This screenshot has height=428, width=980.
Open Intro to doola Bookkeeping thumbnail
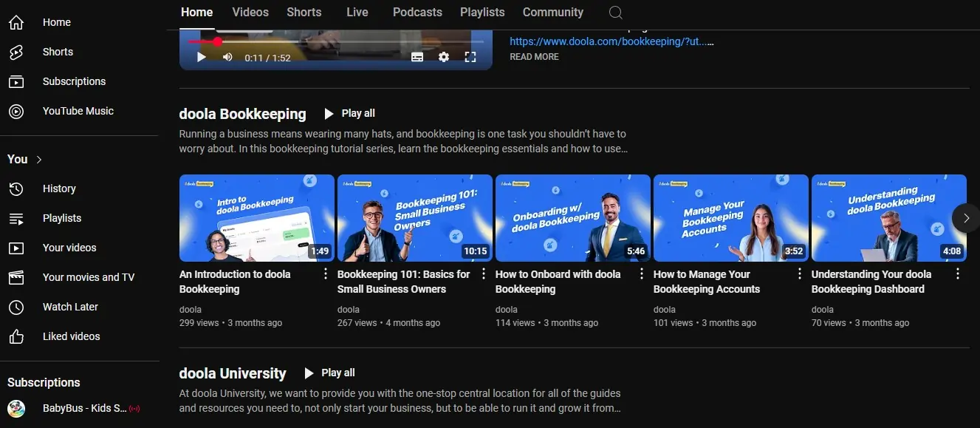[x=257, y=218]
